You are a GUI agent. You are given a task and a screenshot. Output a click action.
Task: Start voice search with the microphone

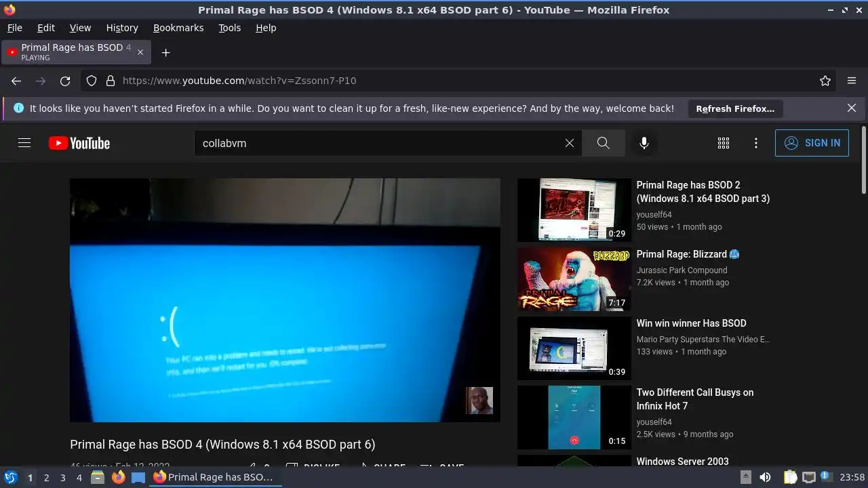[644, 143]
